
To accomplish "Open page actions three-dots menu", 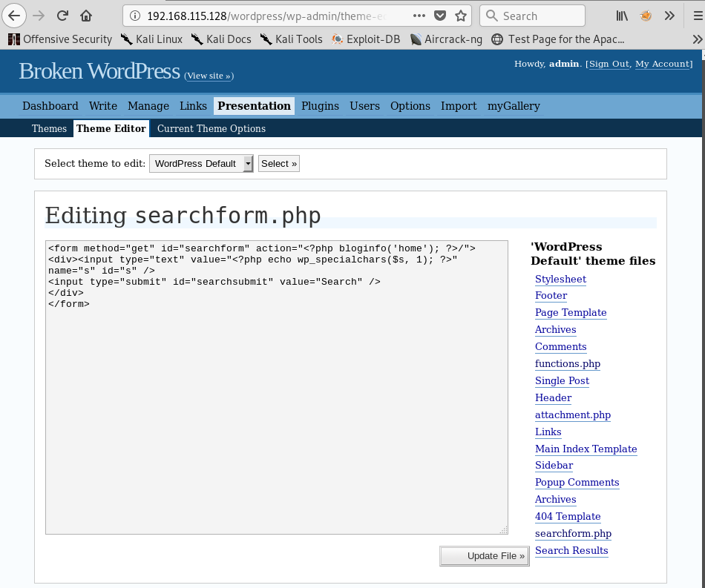I will [419, 16].
